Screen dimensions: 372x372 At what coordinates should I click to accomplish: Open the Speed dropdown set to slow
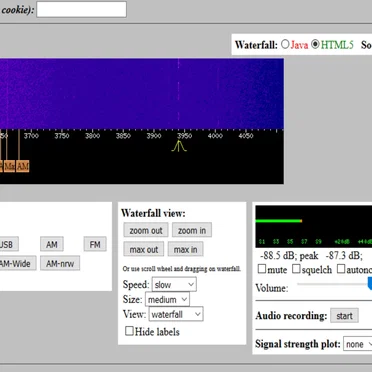[x=174, y=285]
